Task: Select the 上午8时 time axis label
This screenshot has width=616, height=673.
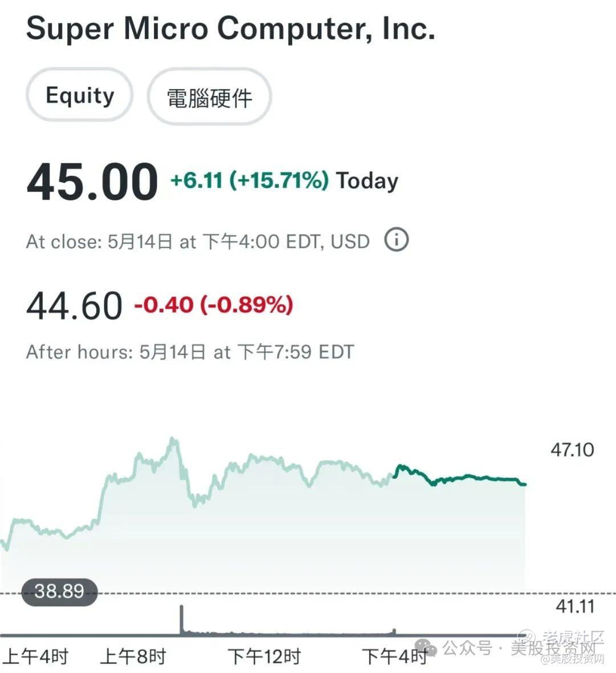Action: (x=133, y=656)
